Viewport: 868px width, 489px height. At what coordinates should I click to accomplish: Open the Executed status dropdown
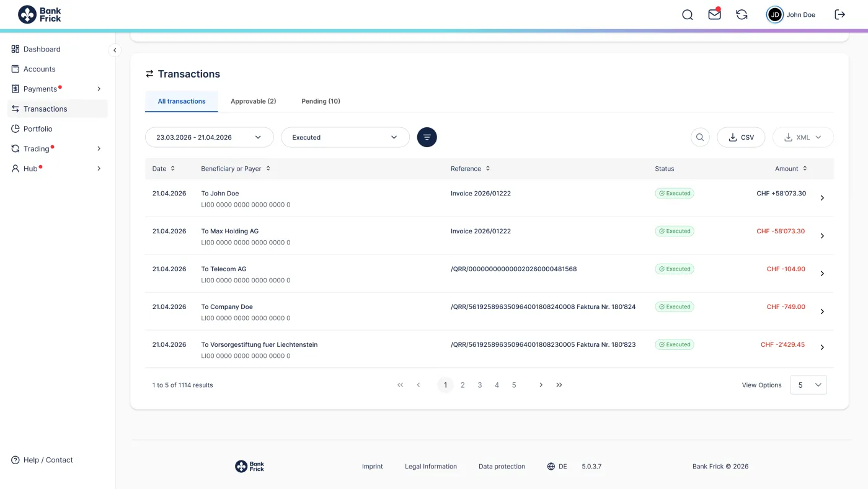345,137
